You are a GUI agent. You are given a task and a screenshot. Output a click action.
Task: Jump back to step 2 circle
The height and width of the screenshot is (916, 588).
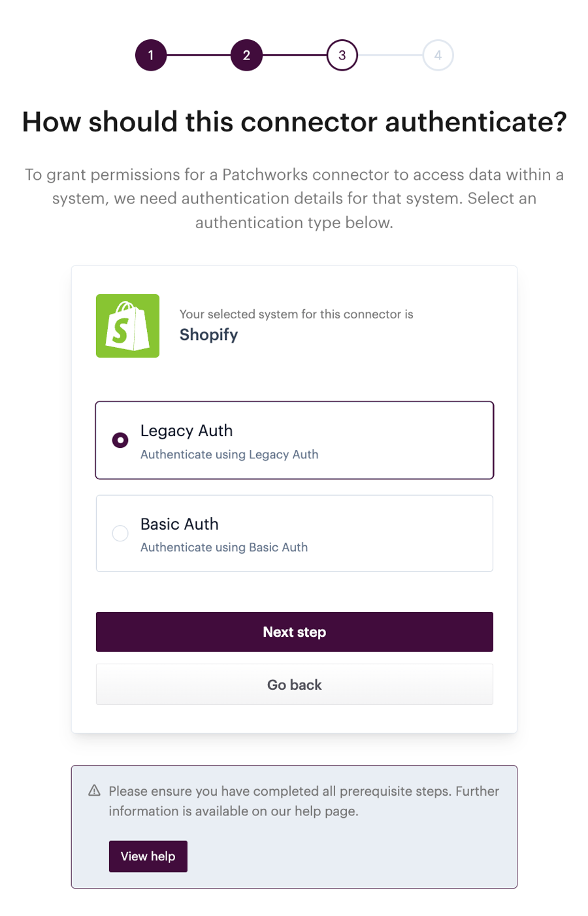pyautogui.click(x=246, y=55)
